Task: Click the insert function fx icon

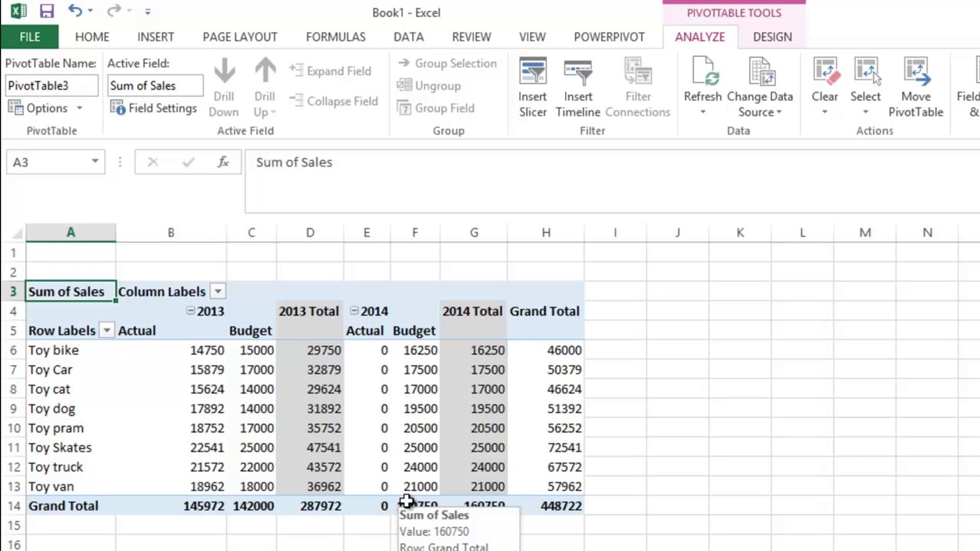Action: pos(223,162)
